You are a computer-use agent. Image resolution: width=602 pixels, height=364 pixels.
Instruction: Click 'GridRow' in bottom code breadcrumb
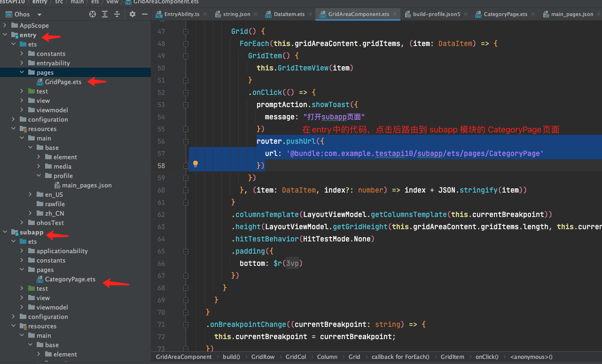pyautogui.click(x=263, y=357)
